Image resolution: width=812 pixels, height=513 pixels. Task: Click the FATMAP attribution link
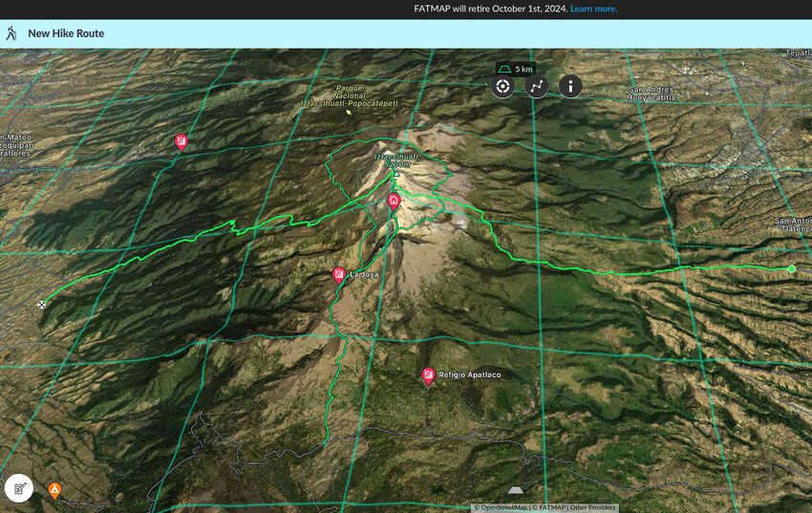coord(549,507)
